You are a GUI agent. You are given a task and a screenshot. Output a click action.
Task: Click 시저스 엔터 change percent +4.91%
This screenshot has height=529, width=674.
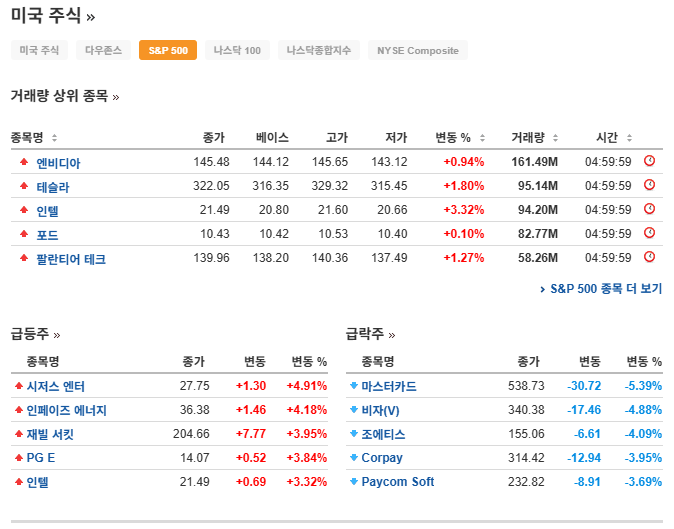click(307, 385)
